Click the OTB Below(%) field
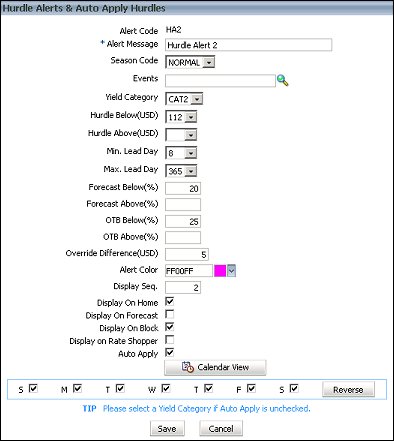 tap(183, 221)
